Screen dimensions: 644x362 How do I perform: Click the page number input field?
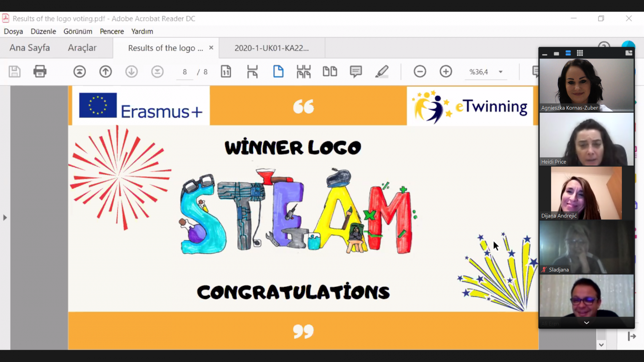[185, 72]
